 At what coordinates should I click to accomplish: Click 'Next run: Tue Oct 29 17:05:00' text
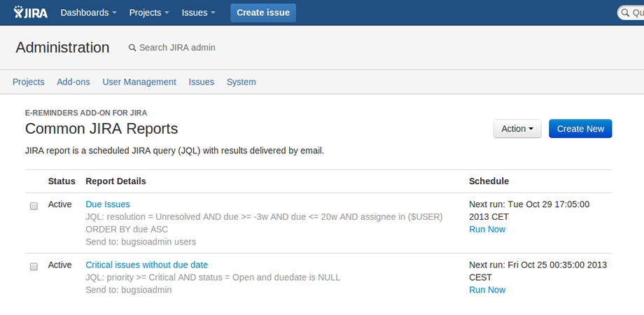click(x=529, y=204)
